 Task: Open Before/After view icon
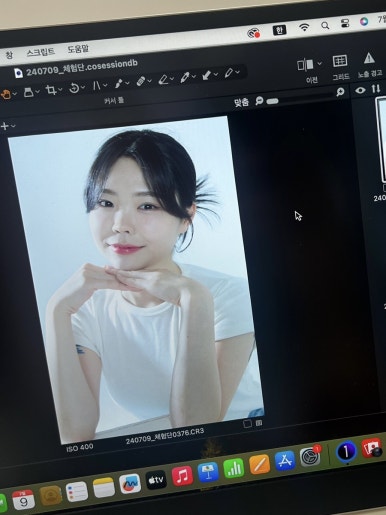(305, 65)
